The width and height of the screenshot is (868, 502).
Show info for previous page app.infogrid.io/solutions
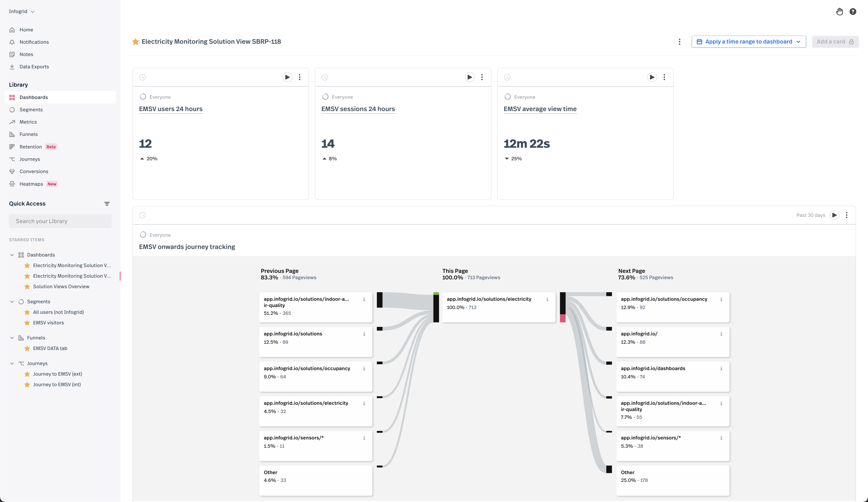[364, 334]
